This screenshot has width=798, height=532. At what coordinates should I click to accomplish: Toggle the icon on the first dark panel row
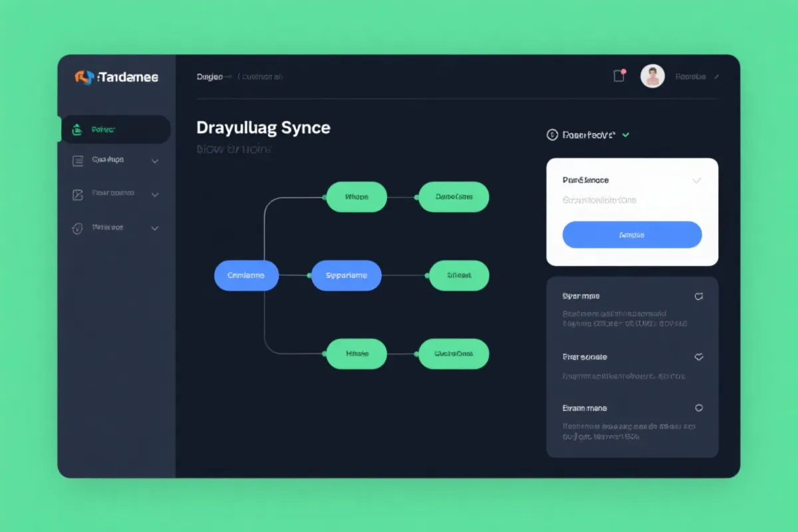[698, 297]
